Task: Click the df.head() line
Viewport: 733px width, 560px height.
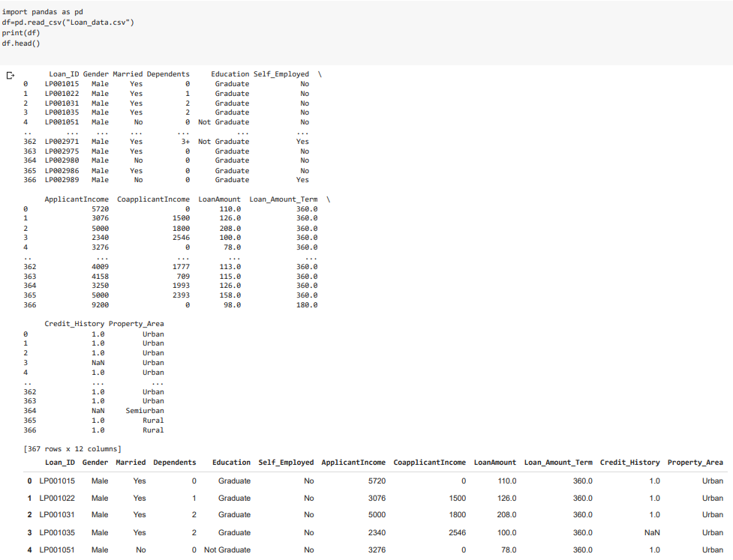Action: (21, 43)
